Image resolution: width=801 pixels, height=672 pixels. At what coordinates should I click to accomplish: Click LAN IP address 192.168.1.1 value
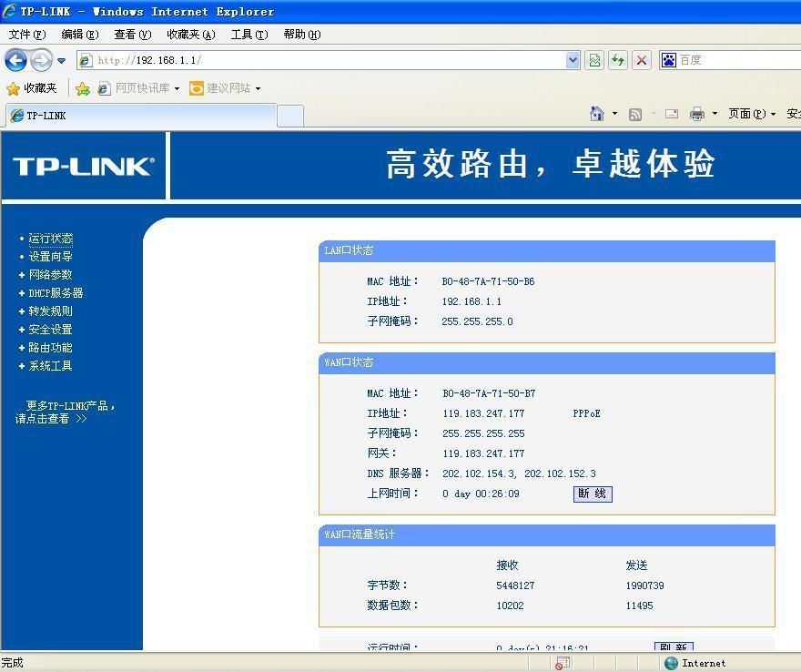(x=472, y=301)
